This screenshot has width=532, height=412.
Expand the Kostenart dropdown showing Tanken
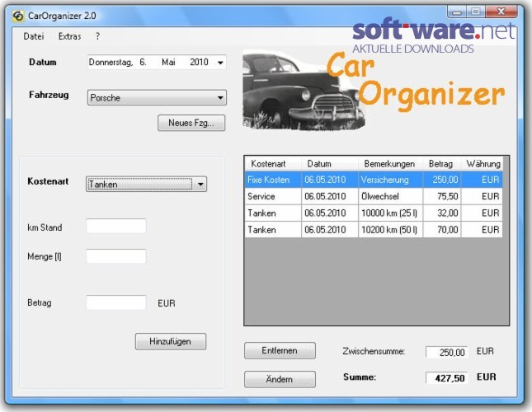click(146, 184)
